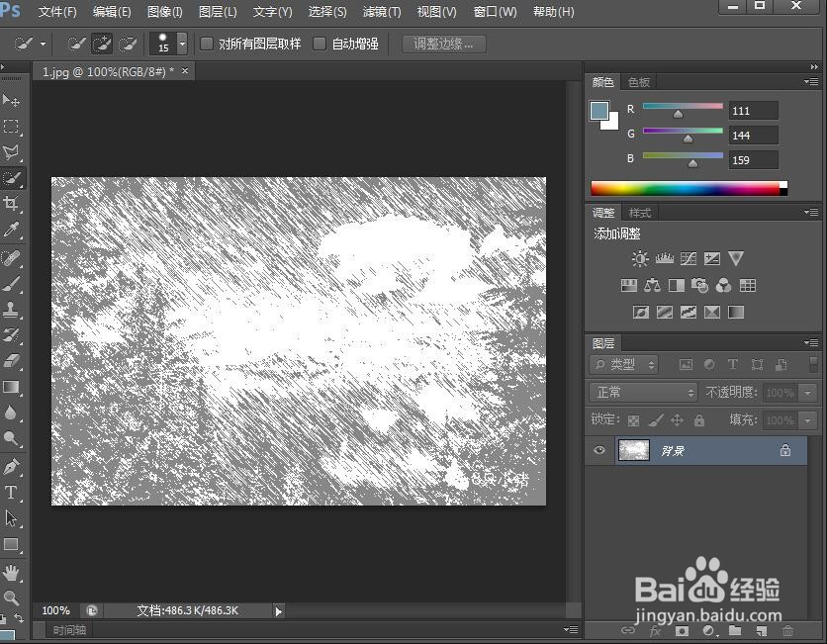827x644 pixels.
Task: Add Vibrance adjustment
Action: pos(736,258)
